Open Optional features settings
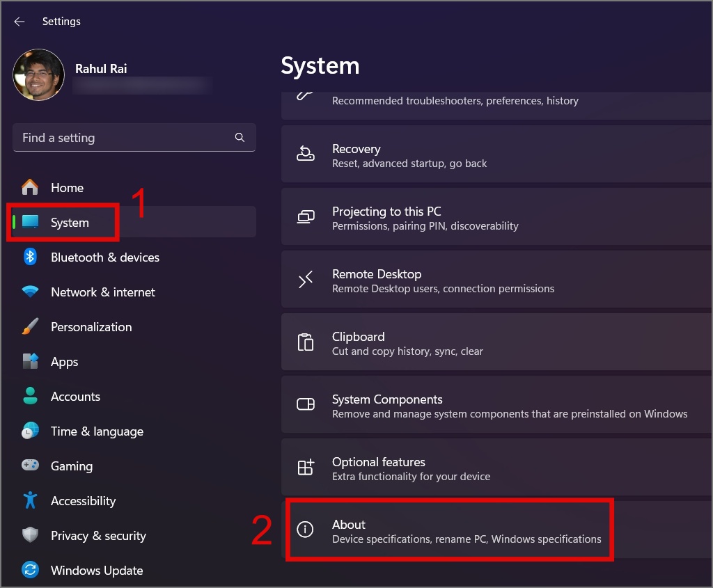 (449, 467)
